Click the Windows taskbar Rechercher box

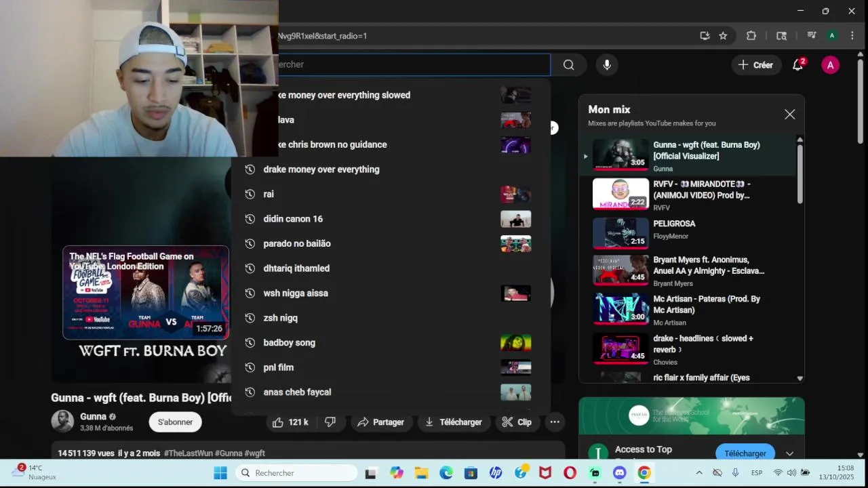296,473
